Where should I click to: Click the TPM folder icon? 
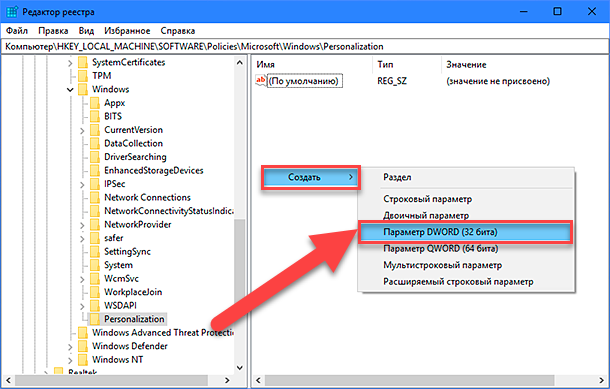click(82, 76)
